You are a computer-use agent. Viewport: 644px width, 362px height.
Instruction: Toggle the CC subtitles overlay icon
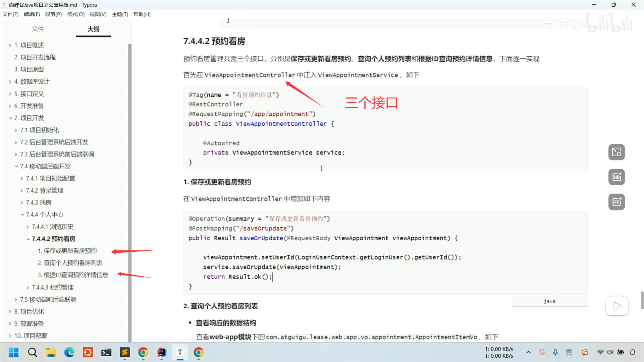(616, 202)
